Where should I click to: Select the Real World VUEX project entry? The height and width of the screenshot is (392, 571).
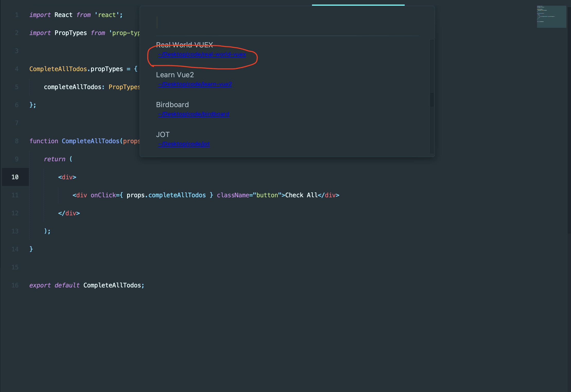[184, 45]
